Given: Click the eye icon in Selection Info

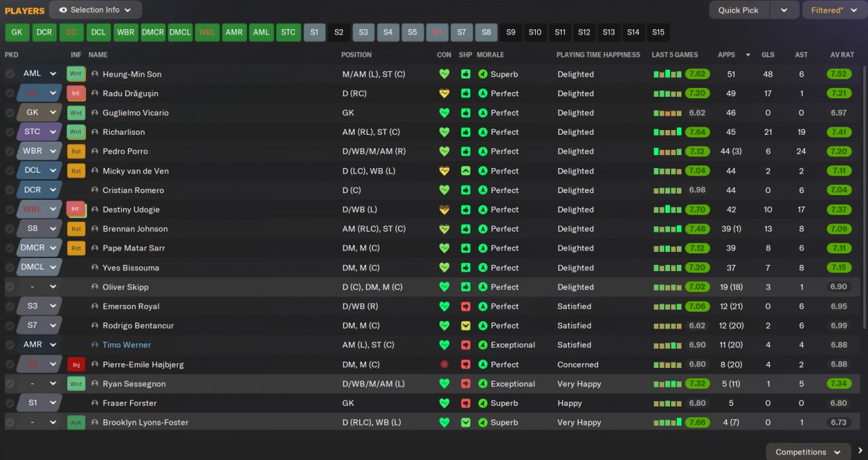Looking at the screenshot, I should 63,10.
